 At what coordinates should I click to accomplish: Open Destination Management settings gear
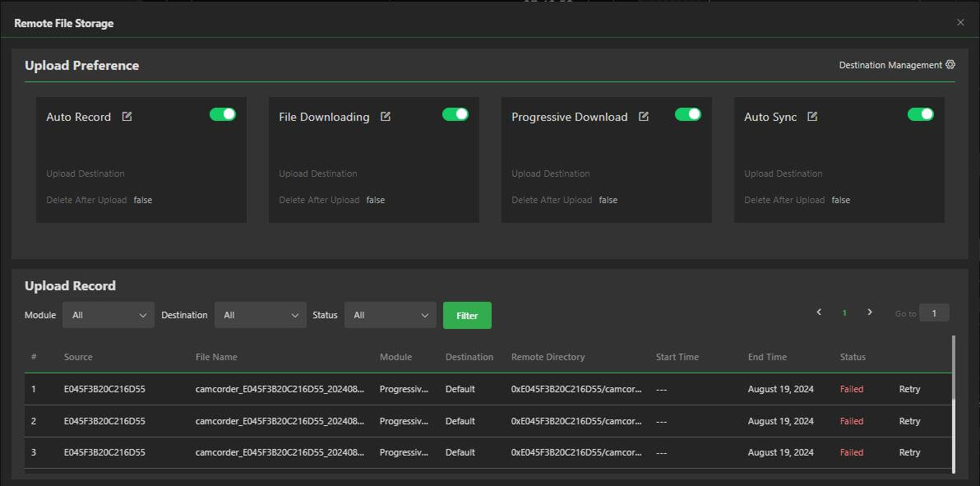(950, 64)
